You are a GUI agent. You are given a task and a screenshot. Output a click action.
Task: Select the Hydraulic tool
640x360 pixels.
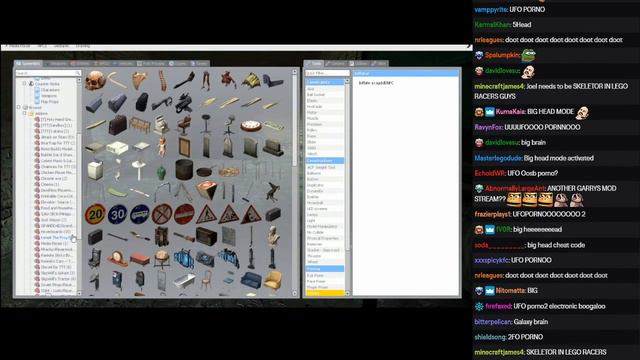tap(325, 107)
